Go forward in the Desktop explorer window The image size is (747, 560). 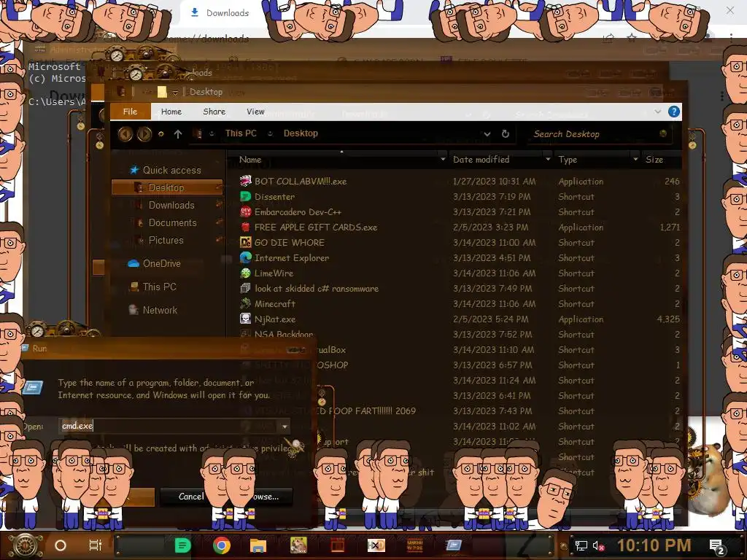(x=144, y=134)
